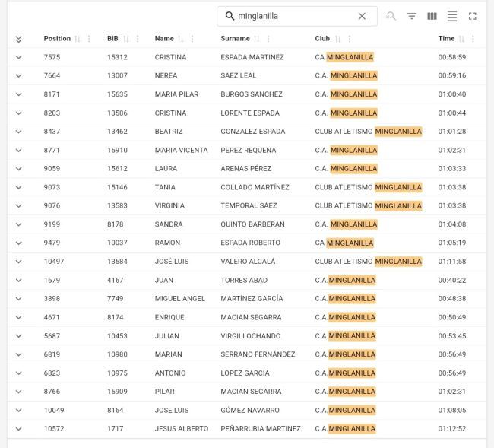
Task: Click the Name column header
Action: [x=164, y=39]
